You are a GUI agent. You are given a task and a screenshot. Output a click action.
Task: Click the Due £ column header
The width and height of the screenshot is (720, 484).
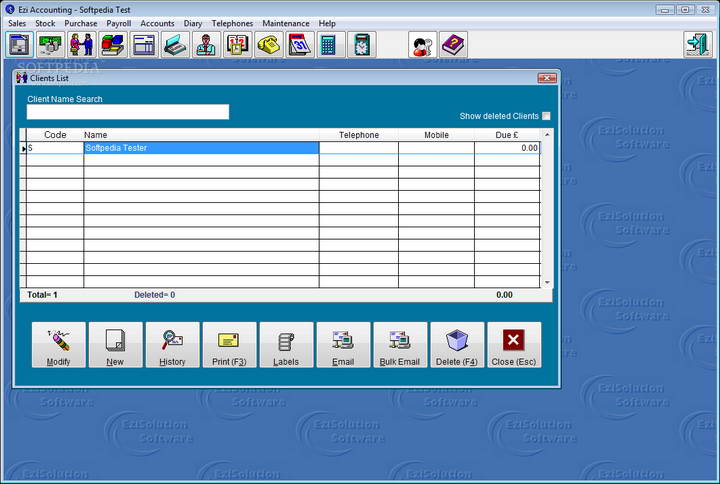tap(507, 135)
